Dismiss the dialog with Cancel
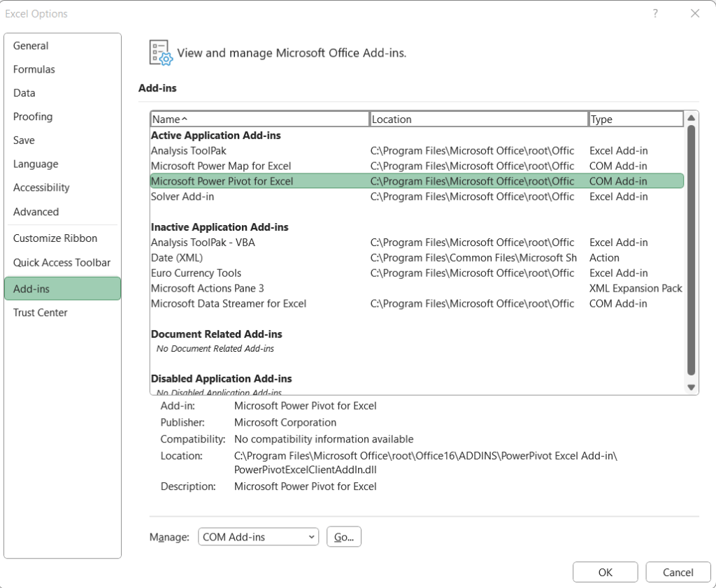Viewport: 716px width, 588px height. point(678,572)
